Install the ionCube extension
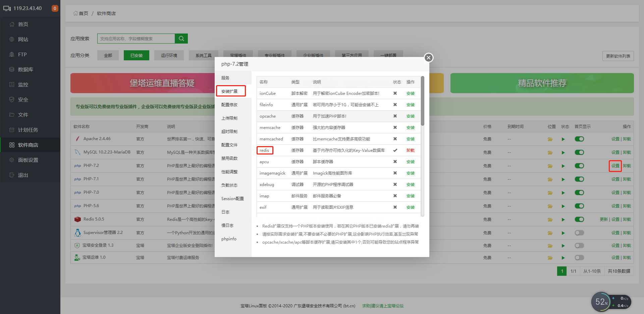 [x=411, y=93]
